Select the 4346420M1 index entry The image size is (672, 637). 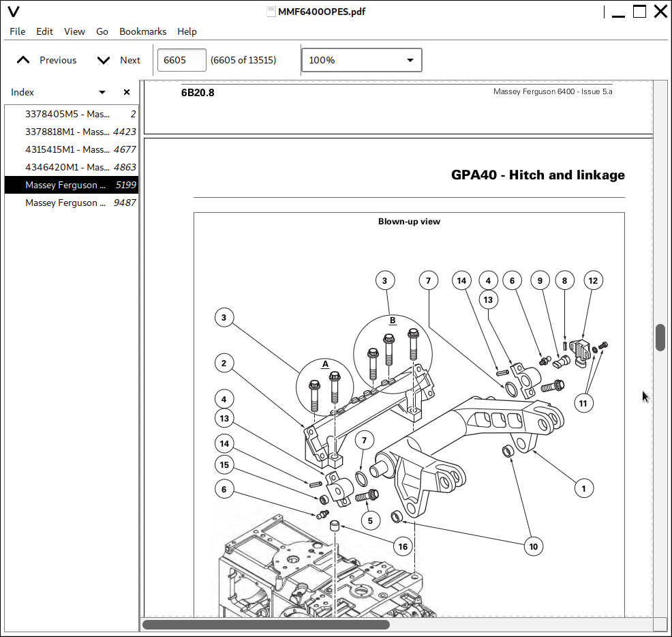(x=68, y=167)
